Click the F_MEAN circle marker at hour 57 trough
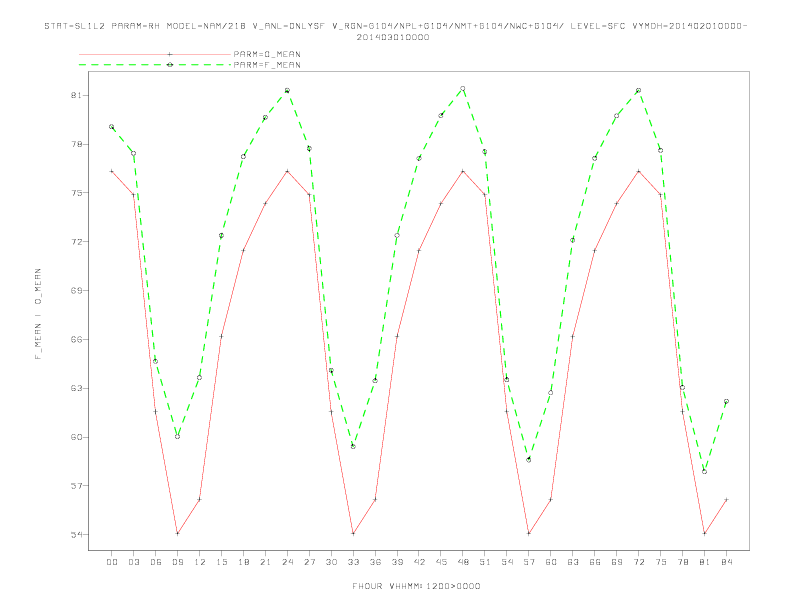Screen dimensions: 792x612 point(529,460)
